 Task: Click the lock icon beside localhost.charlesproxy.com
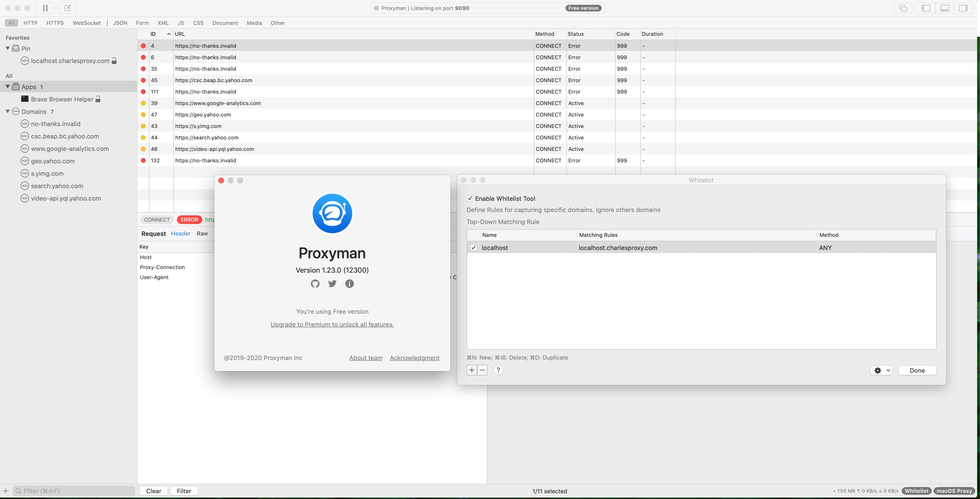click(x=114, y=61)
